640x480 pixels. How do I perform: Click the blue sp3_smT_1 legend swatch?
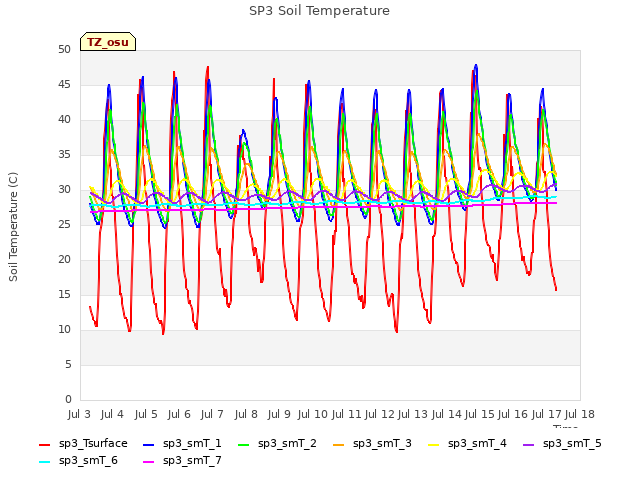[x=149, y=444]
